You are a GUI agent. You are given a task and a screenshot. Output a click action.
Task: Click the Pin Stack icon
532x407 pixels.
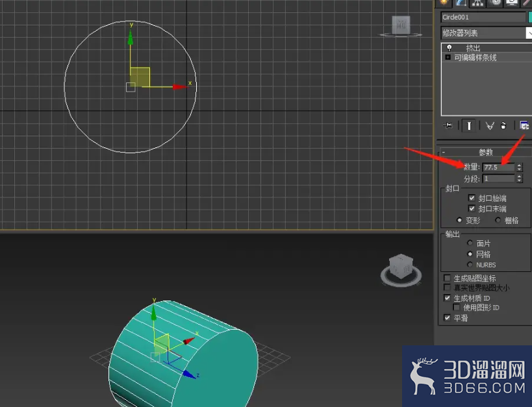(x=448, y=126)
